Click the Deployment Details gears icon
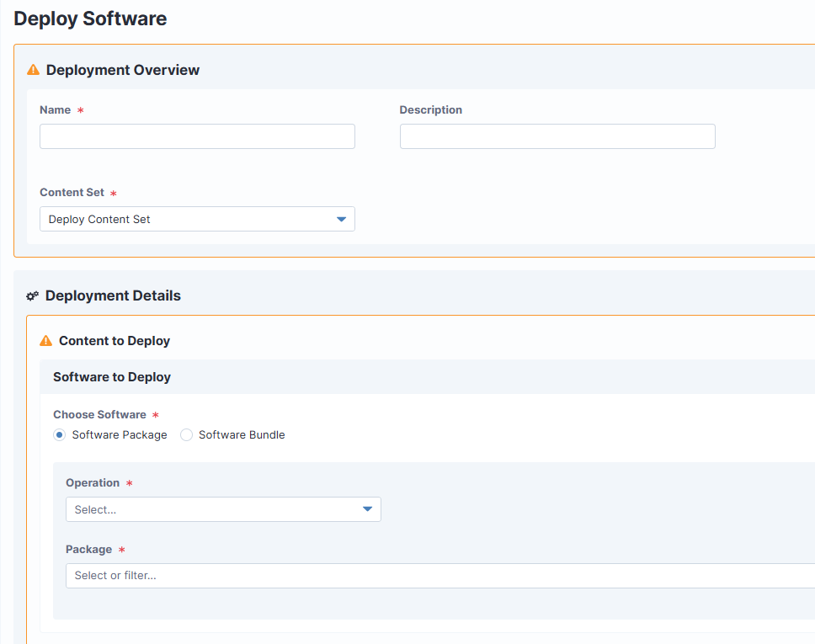The image size is (815, 644). click(x=32, y=295)
